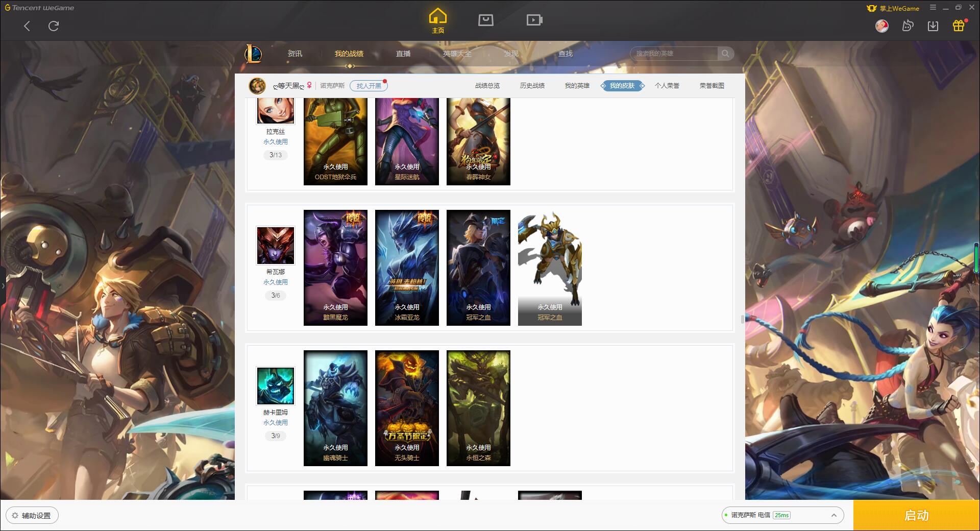Select the 我的皮肤 sub-tab
The image size is (980, 531).
pos(622,86)
